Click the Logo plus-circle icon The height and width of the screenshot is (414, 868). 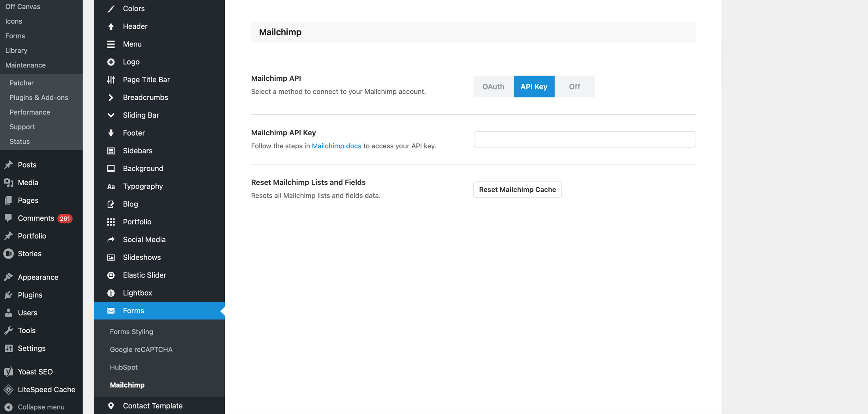tap(111, 62)
